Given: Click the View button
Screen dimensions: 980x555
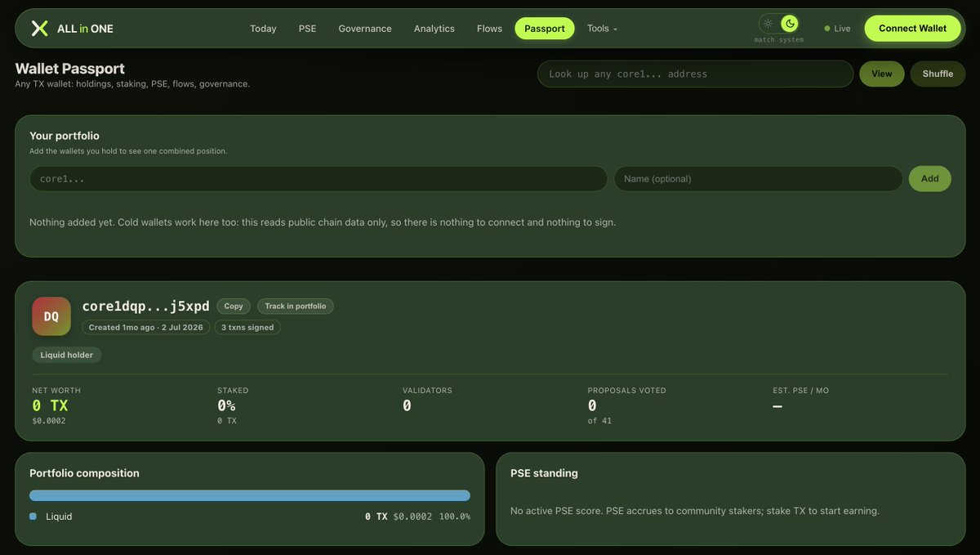Looking at the screenshot, I should 882,74.
